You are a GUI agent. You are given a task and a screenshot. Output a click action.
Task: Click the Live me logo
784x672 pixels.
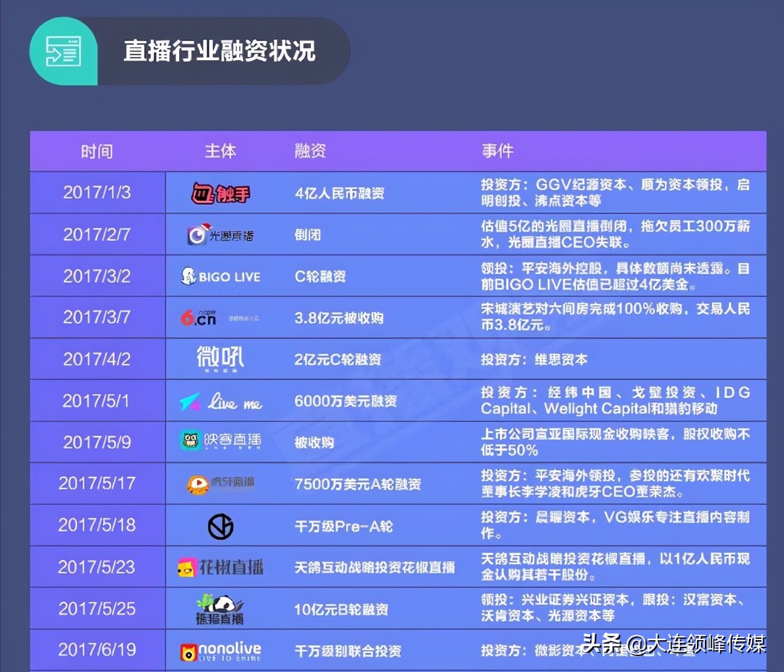pyautogui.click(x=220, y=402)
